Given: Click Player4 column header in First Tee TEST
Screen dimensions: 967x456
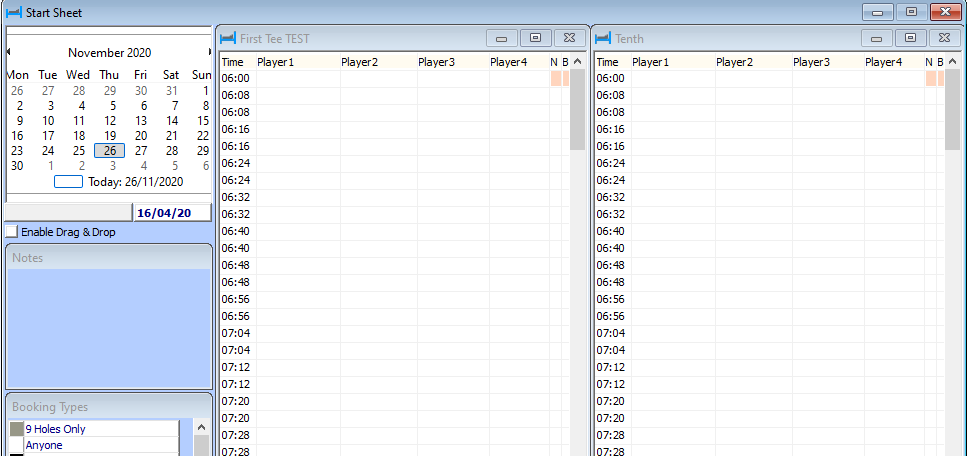Looking at the screenshot, I should pos(519,62).
